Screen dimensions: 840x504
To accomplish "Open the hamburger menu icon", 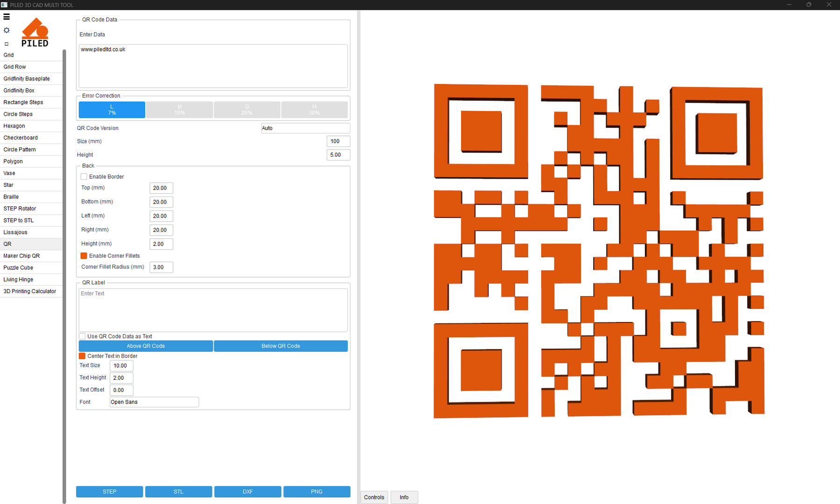I will (x=7, y=17).
